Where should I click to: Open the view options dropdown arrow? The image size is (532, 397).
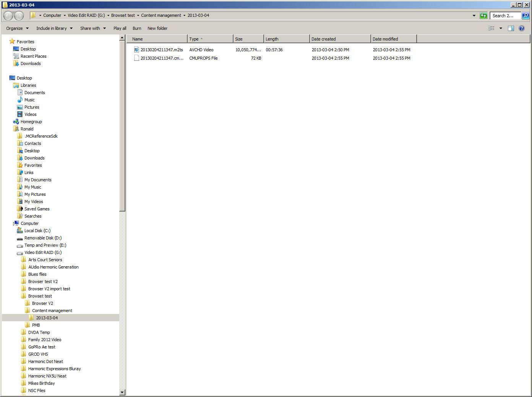coord(501,28)
